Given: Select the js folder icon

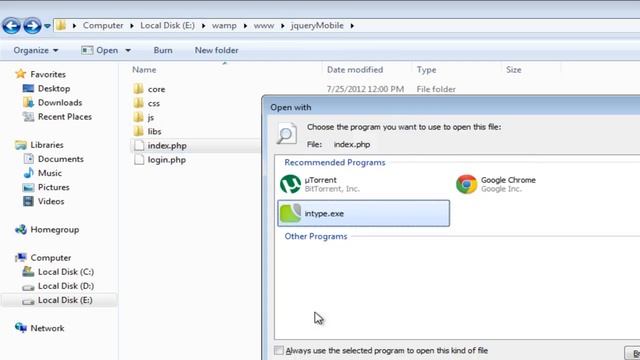Looking at the screenshot, I should pyautogui.click(x=139, y=117).
